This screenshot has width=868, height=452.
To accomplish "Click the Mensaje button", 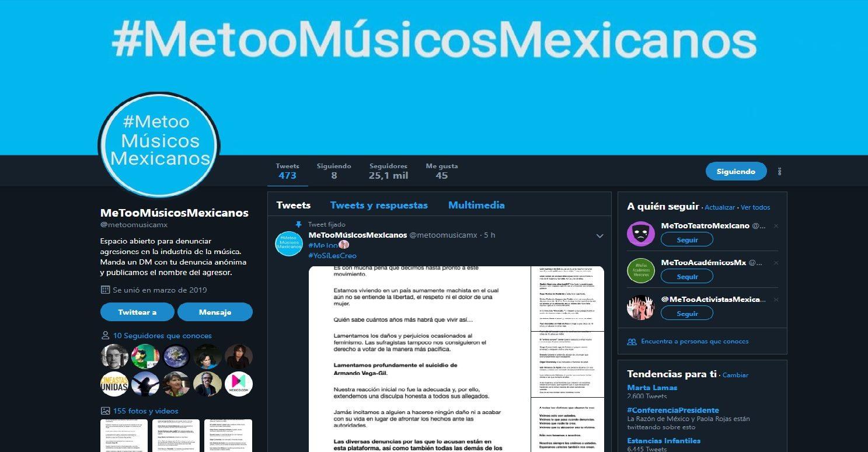I will click(x=215, y=312).
